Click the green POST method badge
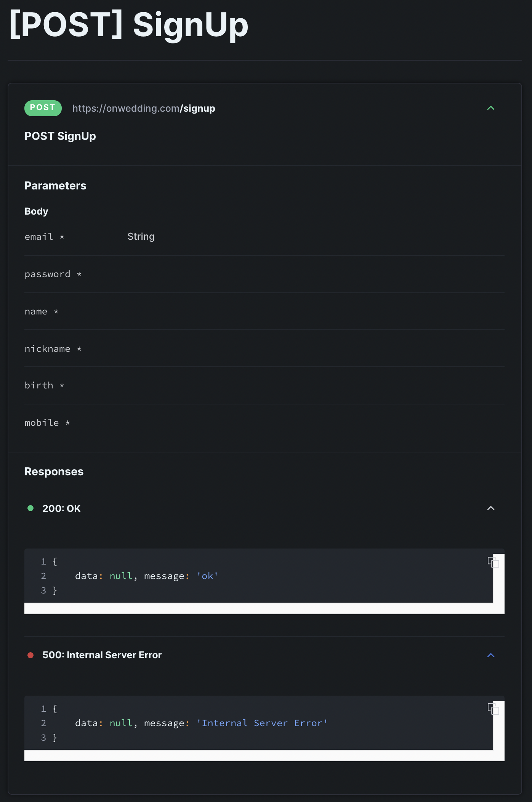This screenshot has height=802, width=532. pos(43,108)
